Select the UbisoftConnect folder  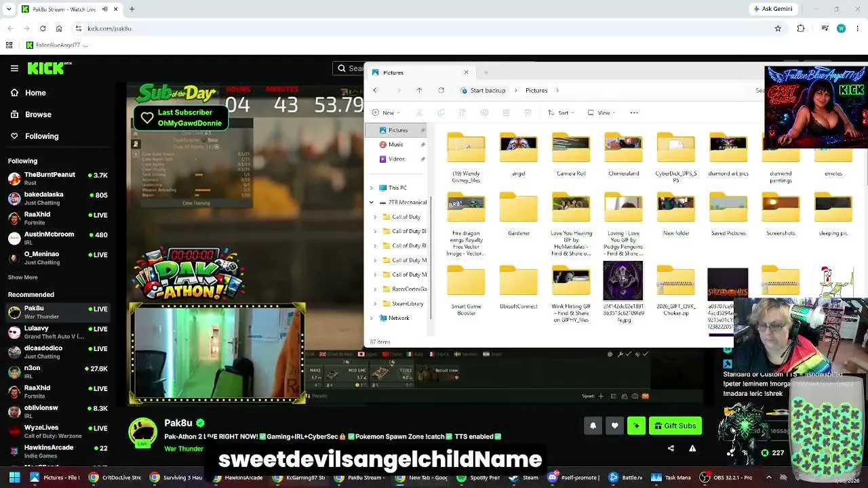519,288
